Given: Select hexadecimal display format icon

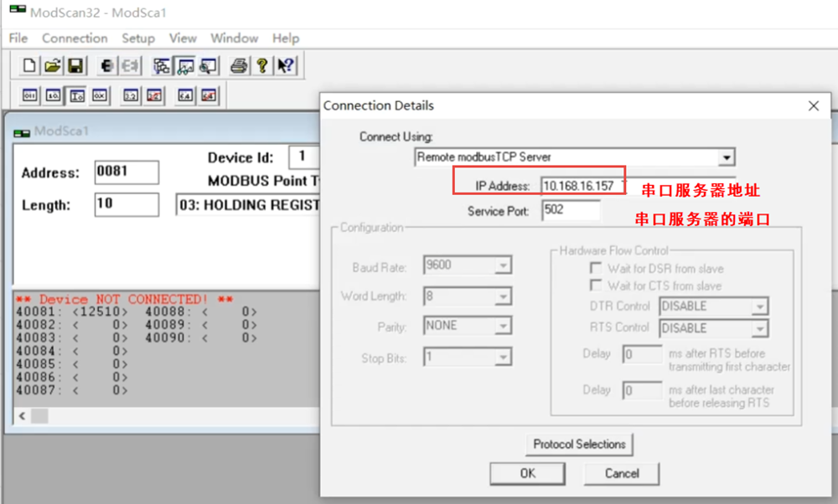Looking at the screenshot, I should tap(100, 95).
